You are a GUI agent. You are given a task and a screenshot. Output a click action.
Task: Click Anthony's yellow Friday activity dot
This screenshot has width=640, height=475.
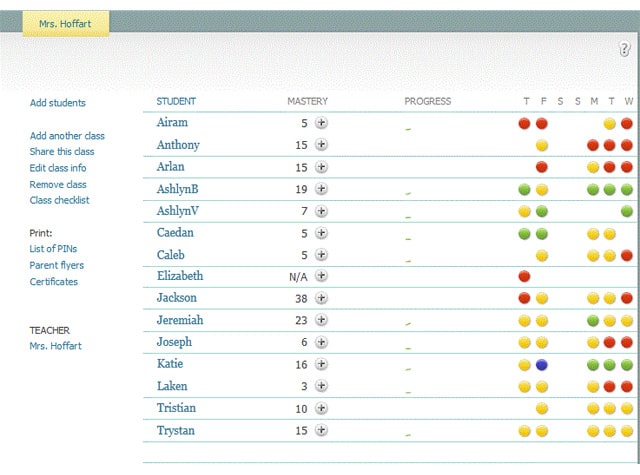(542, 145)
